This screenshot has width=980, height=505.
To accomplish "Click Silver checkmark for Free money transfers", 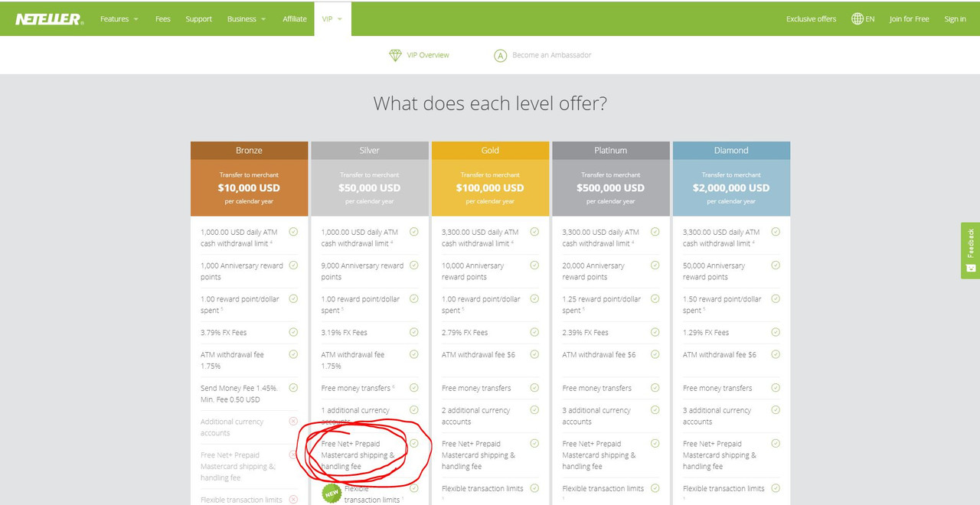I will click(413, 387).
